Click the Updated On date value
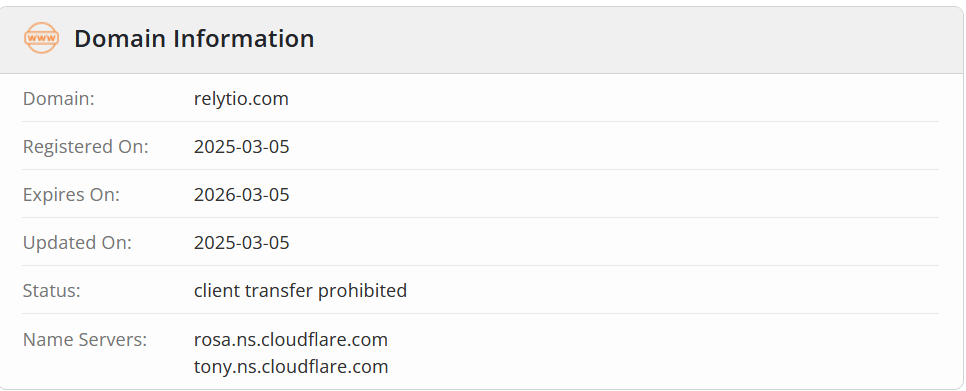The height and width of the screenshot is (391, 966). pyautogui.click(x=242, y=243)
